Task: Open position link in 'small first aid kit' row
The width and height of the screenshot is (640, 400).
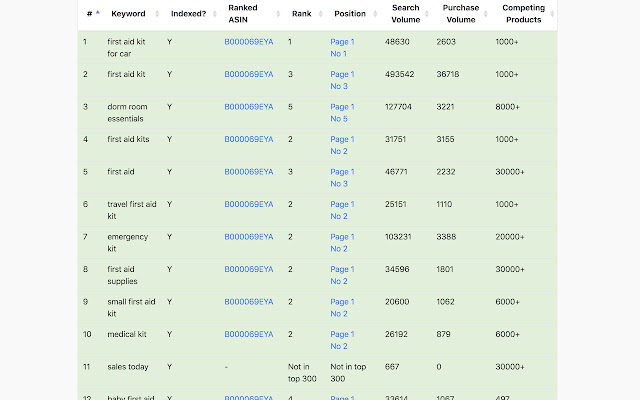Action: tap(342, 307)
